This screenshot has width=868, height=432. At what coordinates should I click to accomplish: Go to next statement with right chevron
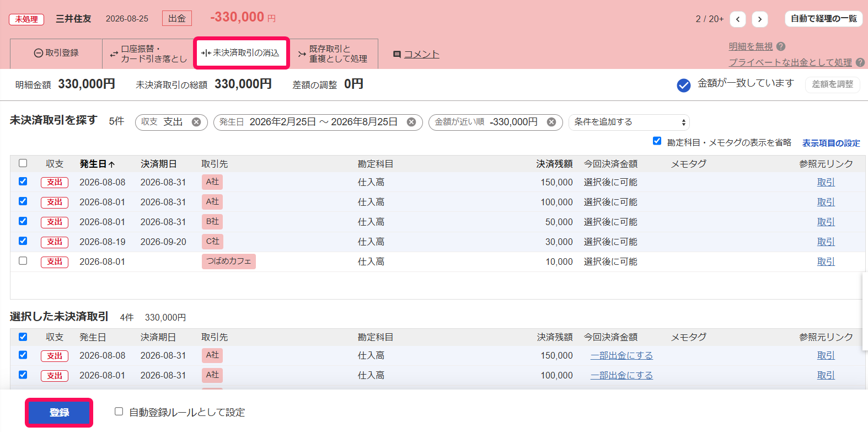[x=760, y=19]
